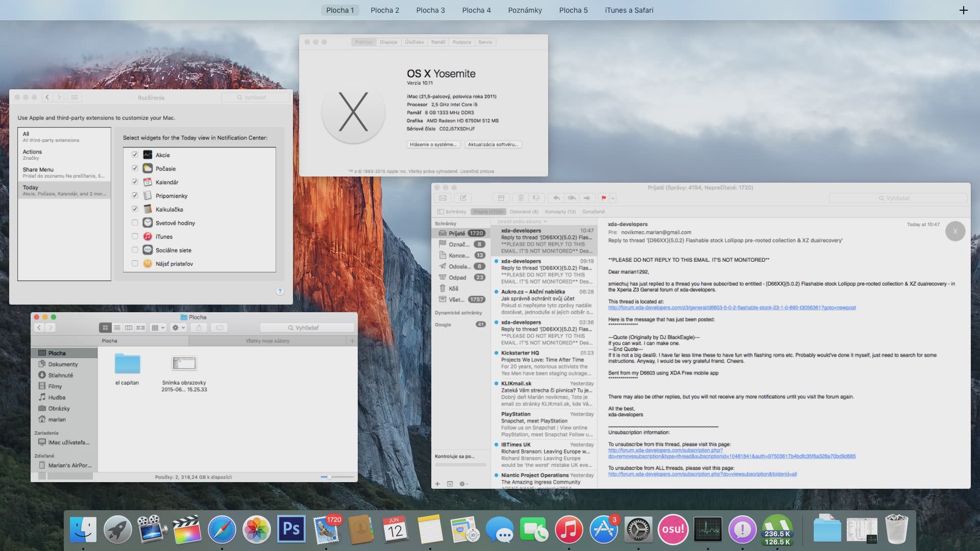The height and width of the screenshot is (551, 980).
Task: Show all preferences grid icon in Rozšírenia window
Action: 74,97
